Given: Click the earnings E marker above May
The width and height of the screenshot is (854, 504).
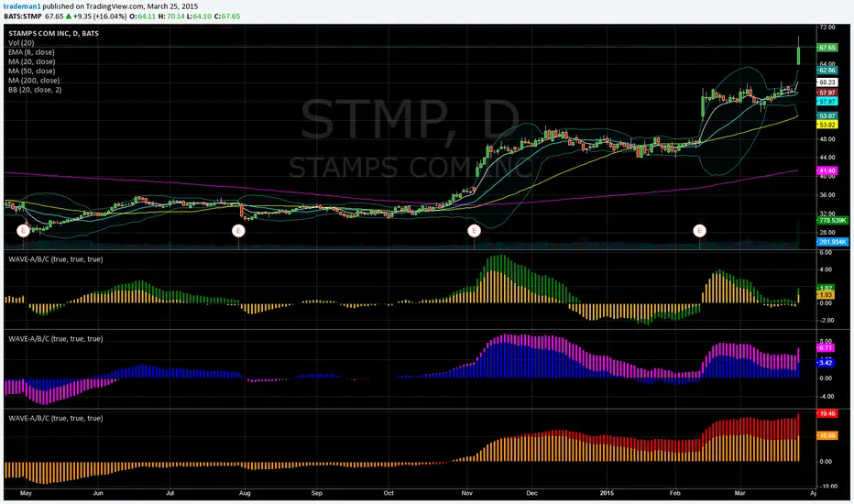Looking at the screenshot, I should point(23,231).
